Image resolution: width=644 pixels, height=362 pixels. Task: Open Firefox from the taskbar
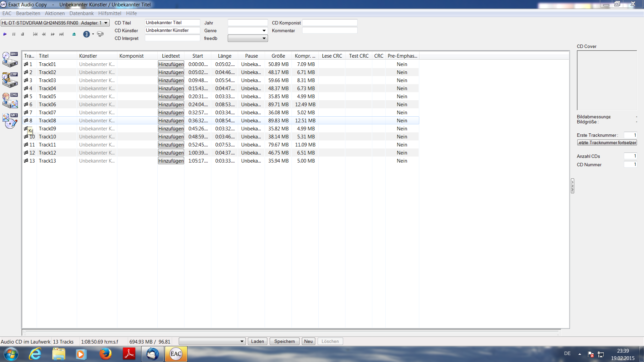tap(105, 354)
